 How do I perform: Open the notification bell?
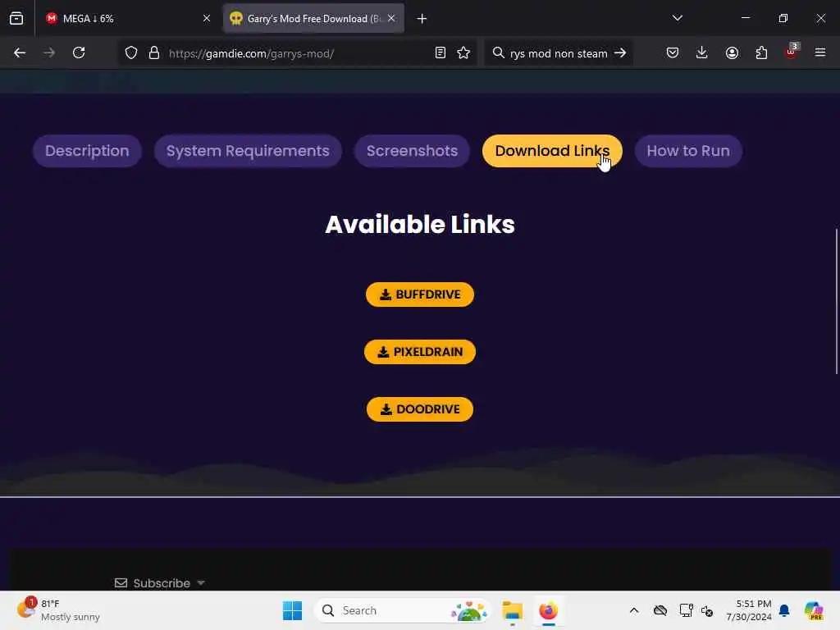point(784,610)
